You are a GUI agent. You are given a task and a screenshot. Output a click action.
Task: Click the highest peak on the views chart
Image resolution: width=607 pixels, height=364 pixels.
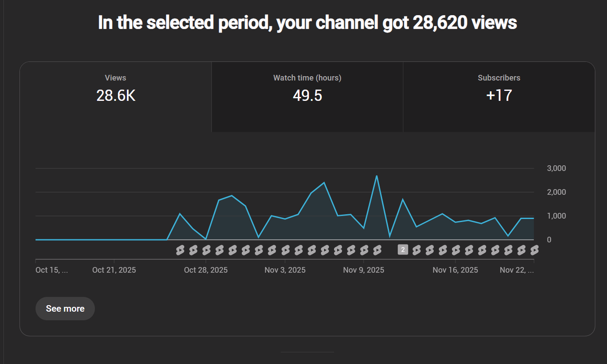click(377, 176)
